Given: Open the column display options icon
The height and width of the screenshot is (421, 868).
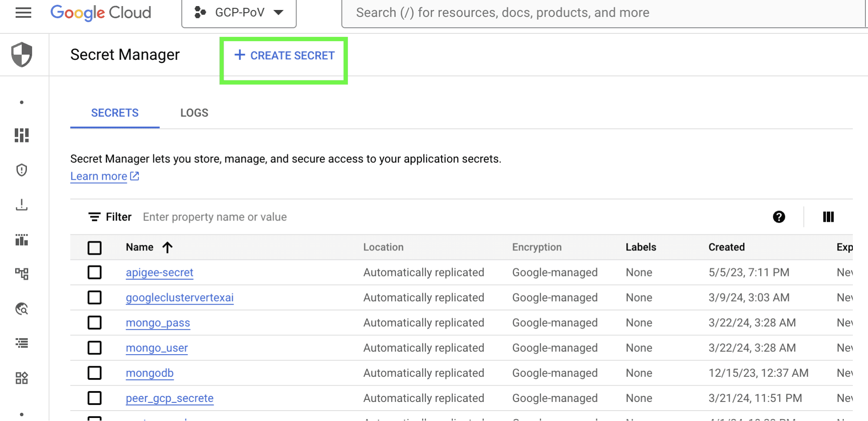Looking at the screenshot, I should pyautogui.click(x=828, y=217).
